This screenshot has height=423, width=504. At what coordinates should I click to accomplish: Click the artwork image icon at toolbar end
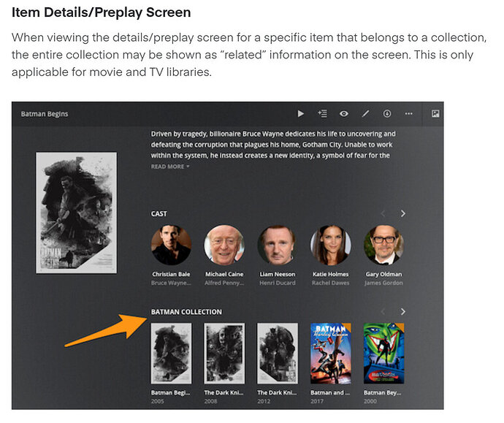pos(435,114)
